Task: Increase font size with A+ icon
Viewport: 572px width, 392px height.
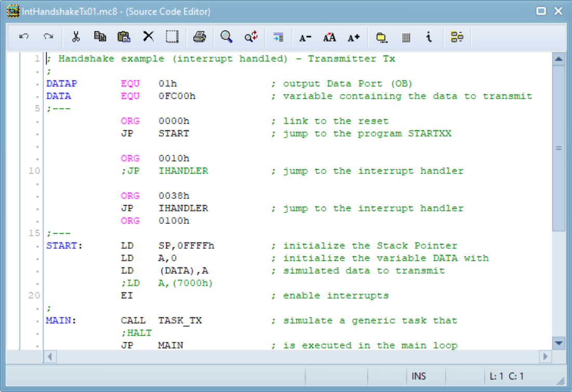Action: tap(353, 37)
